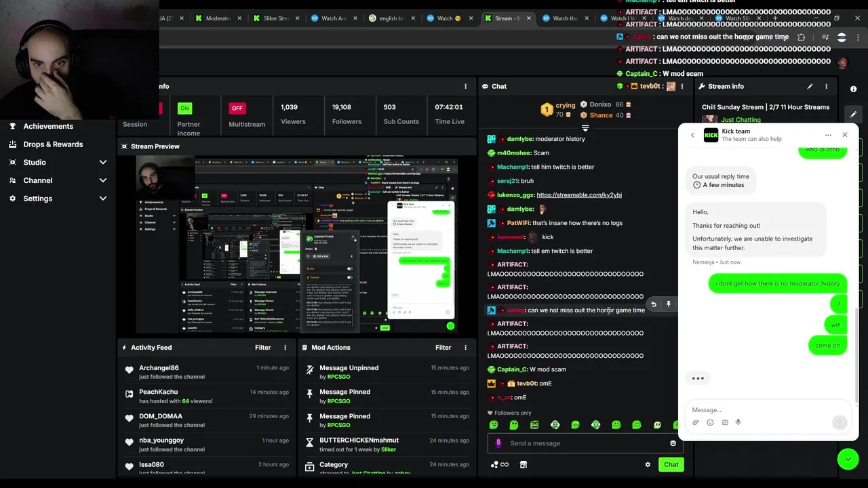Open Chat panel three-dot menu
This screenshot has height=488, width=868.
(682, 86)
